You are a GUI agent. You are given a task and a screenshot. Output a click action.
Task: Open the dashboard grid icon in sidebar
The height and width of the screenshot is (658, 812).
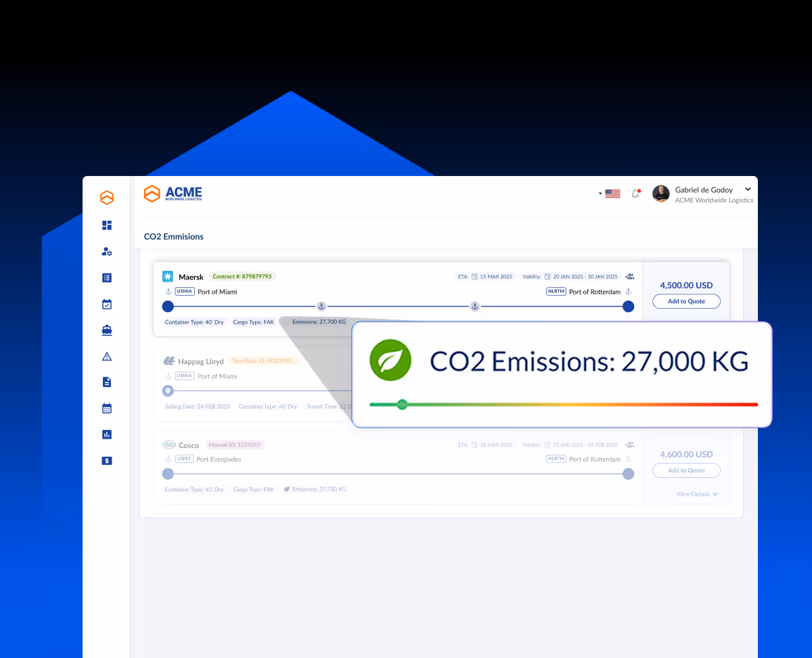(106, 225)
